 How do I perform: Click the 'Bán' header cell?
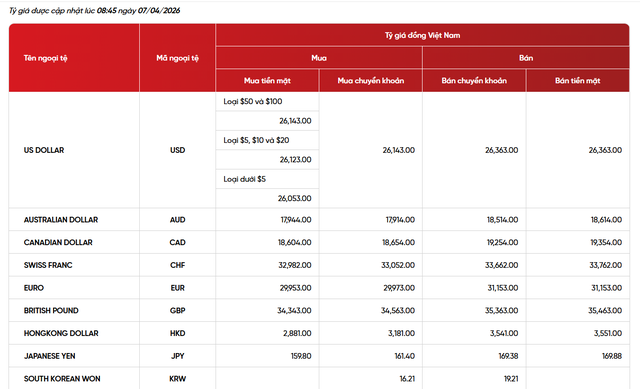pyautogui.click(x=526, y=58)
